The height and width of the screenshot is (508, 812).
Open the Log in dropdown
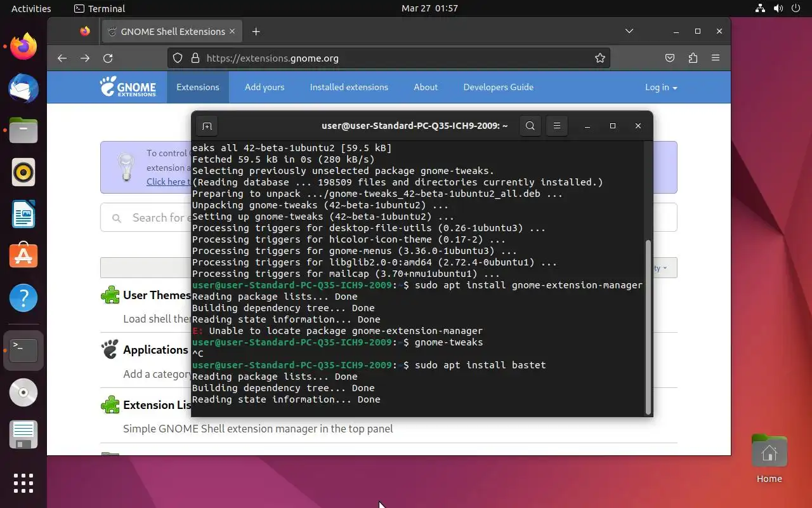point(661,87)
